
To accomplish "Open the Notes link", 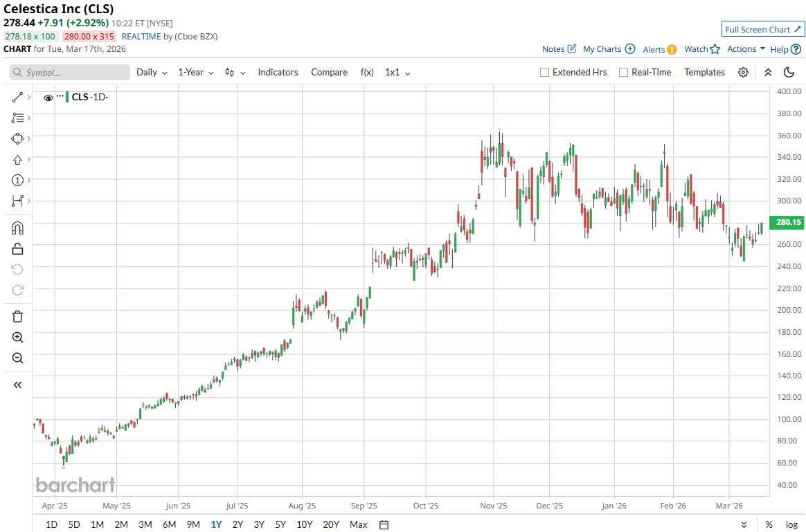I will pos(553,49).
